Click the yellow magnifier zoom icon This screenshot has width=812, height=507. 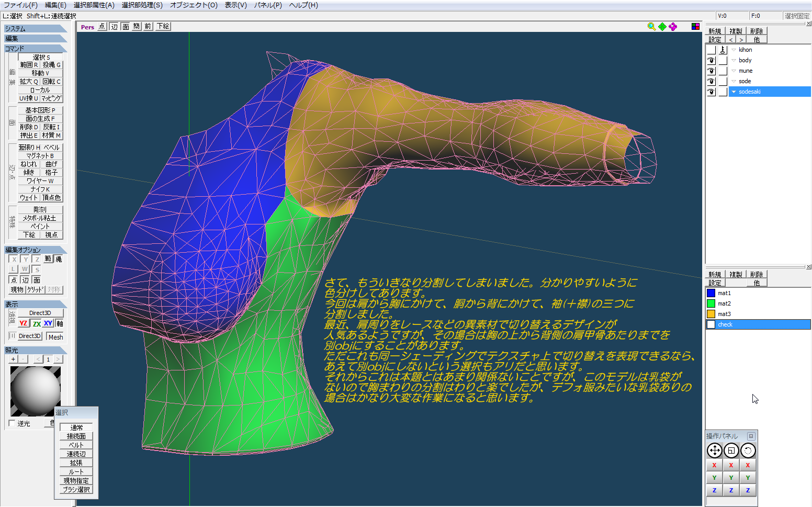point(651,27)
